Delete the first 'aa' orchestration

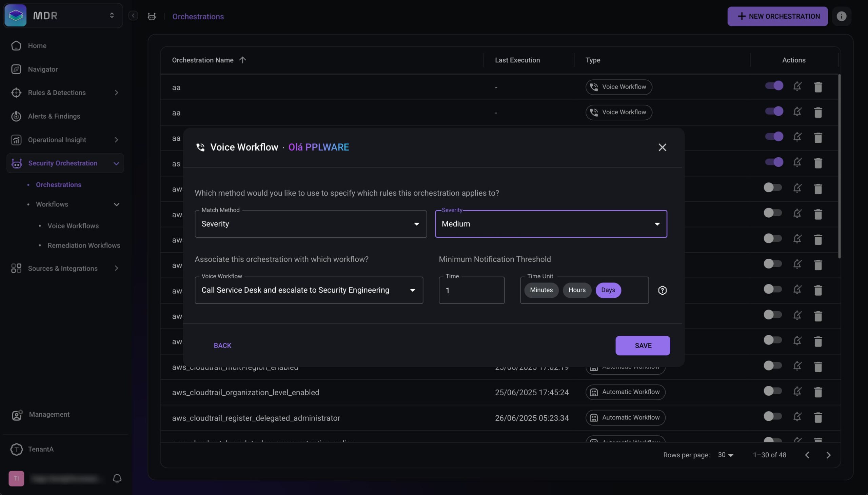pyautogui.click(x=818, y=87)
